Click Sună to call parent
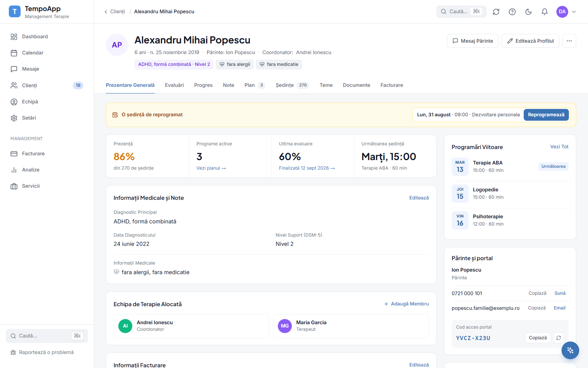Image resolution: width=588 pixels, height=368 pixels. pyautogui.click(x=560, y=293)
